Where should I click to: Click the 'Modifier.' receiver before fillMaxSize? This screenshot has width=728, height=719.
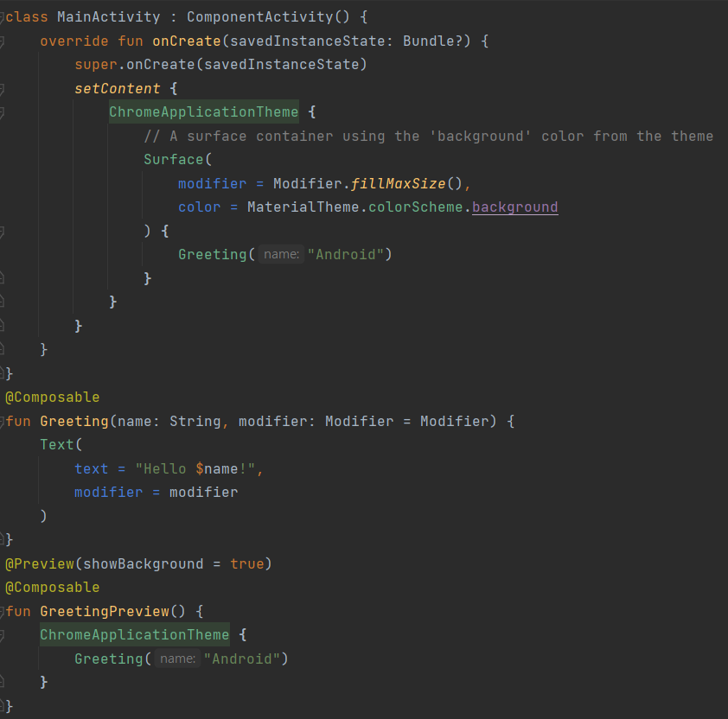coord(311,184)
